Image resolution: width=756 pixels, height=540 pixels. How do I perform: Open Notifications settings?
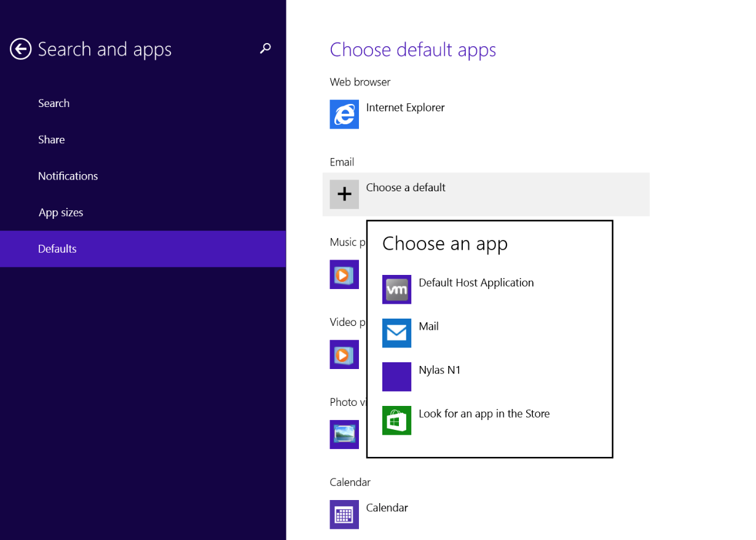click(68, 176)
